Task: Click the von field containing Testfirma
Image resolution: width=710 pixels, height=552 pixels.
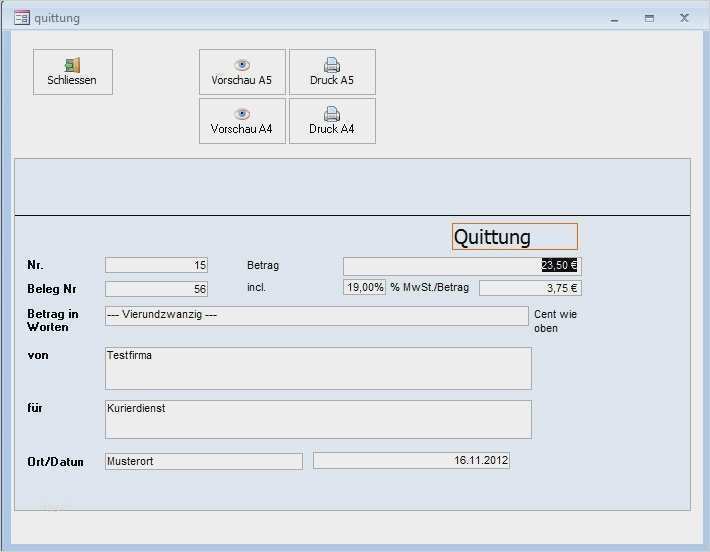Action: 318,368
